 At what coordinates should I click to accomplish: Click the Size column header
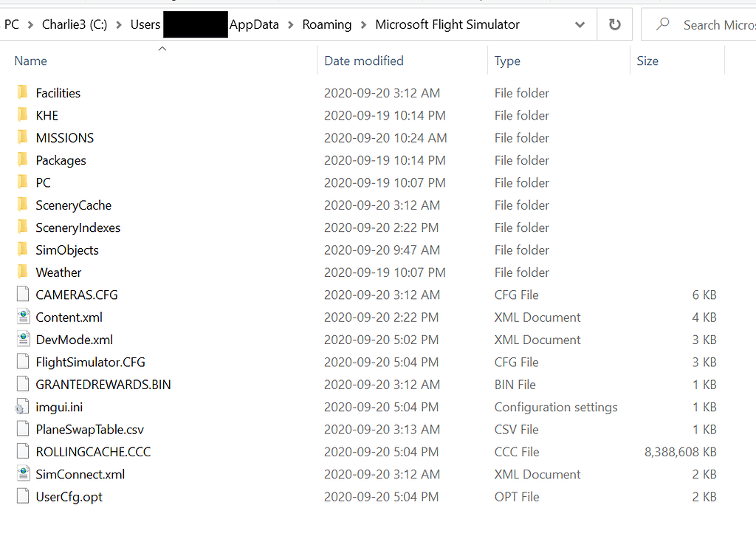point(647,61)
